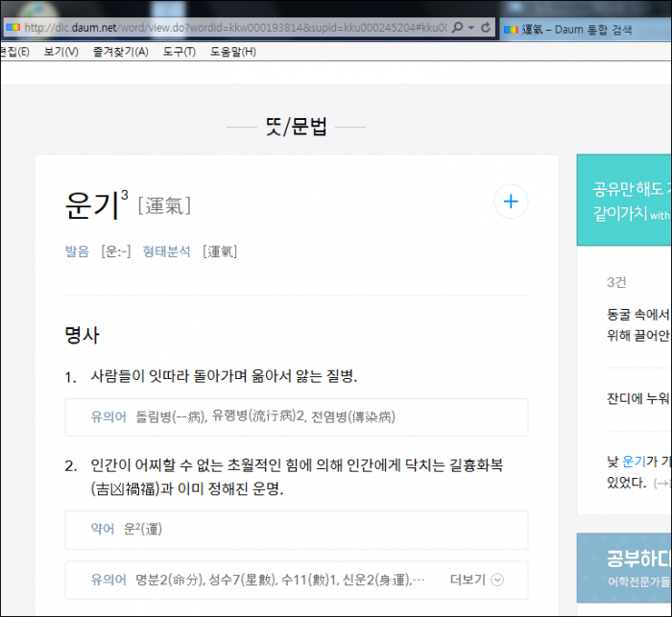Refresh the page with the reload icon
The width and height of the screenshot is (672, 617).
click(x=486, y=28)
